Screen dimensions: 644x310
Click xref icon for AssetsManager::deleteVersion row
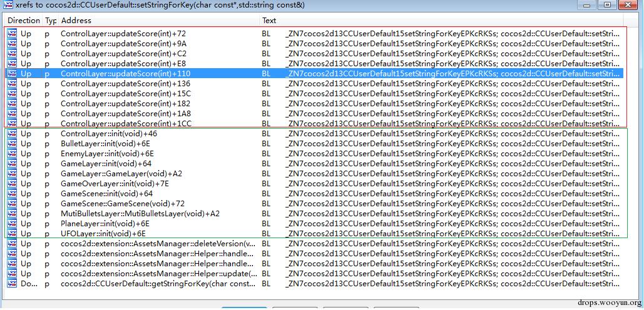coord(11,244)
